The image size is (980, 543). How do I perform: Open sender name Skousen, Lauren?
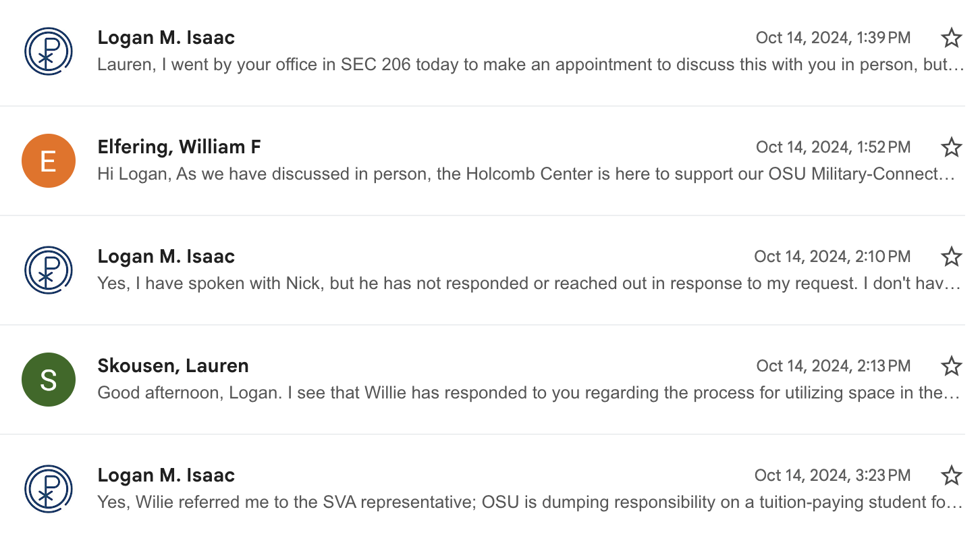click(173, 366)
